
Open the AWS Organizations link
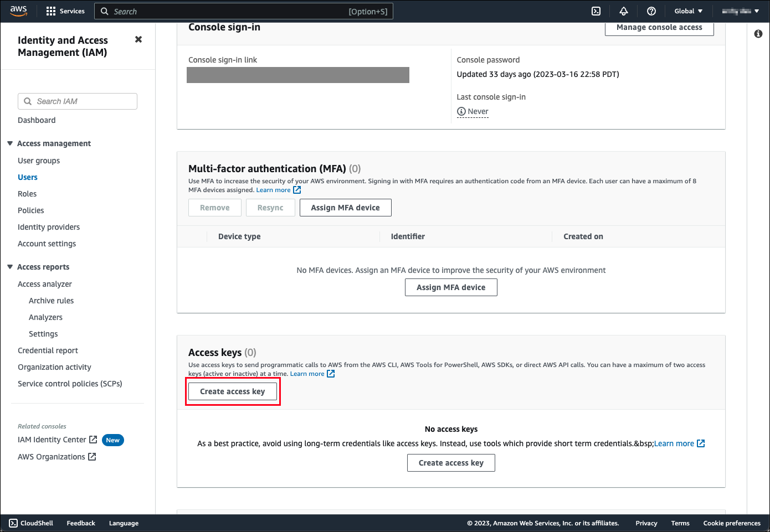(52, 457)
